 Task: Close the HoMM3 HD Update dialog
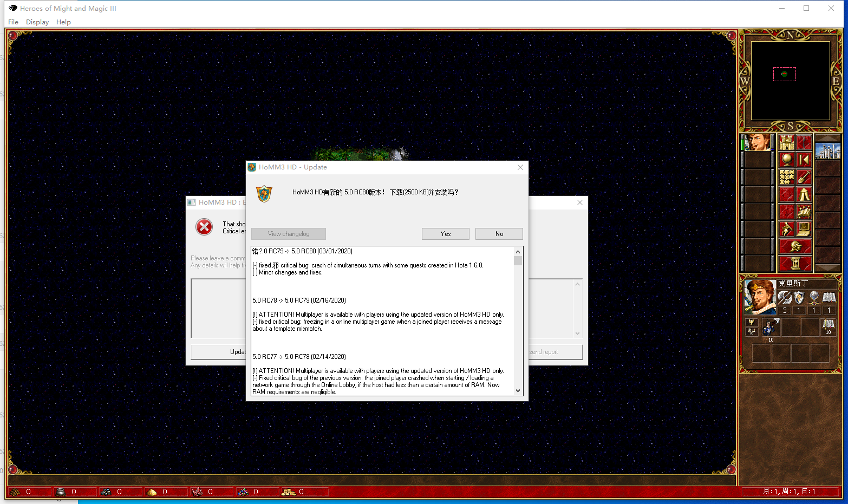tap(520, 167)
